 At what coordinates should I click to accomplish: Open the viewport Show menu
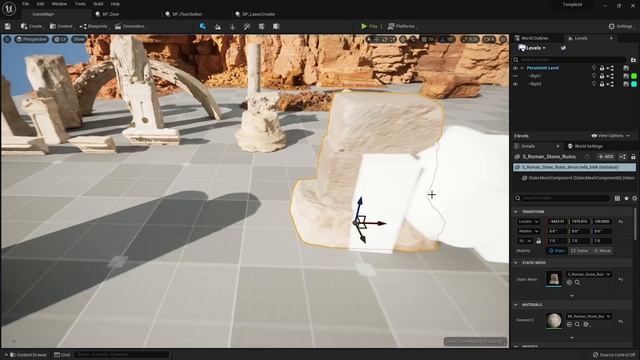click(79, 39)
